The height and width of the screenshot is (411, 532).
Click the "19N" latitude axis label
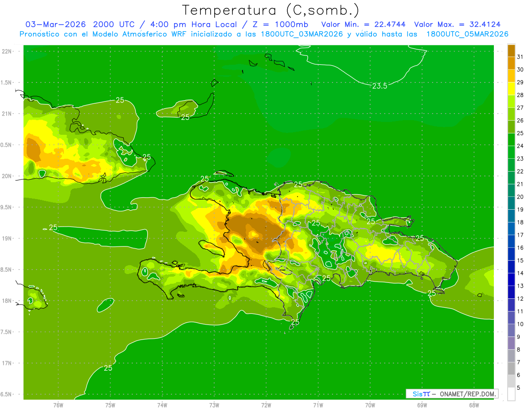[6, 239]
